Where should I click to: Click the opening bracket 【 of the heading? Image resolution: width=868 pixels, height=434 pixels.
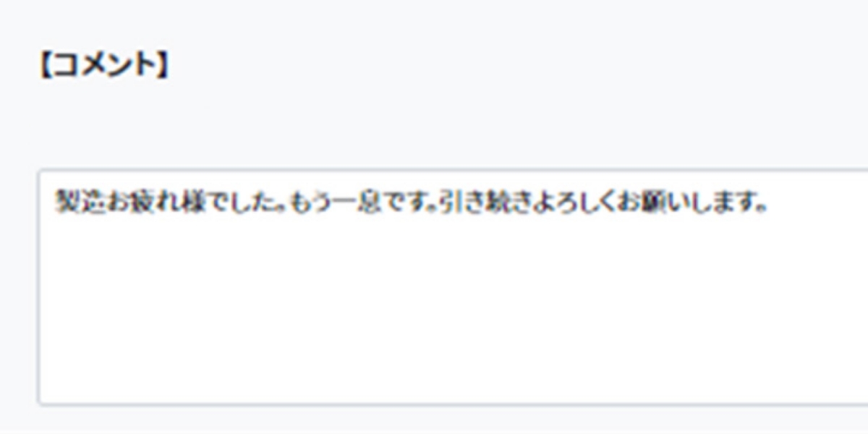point(45,66)
